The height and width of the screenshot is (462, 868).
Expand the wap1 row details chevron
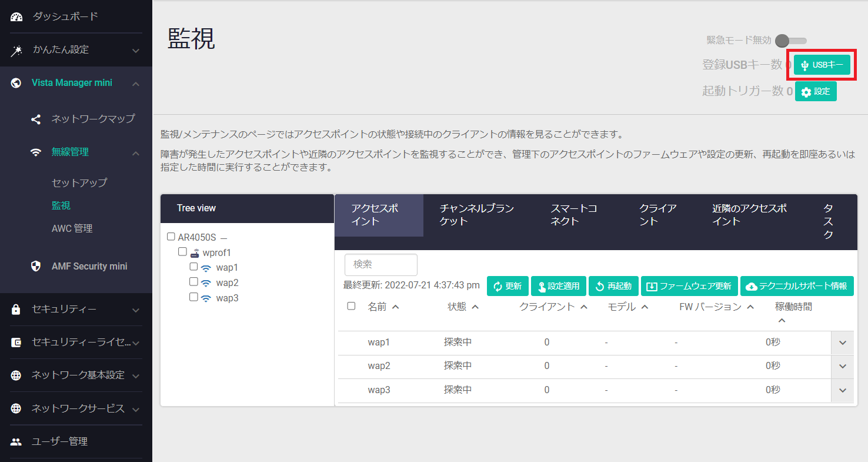[x=842, y=343]
